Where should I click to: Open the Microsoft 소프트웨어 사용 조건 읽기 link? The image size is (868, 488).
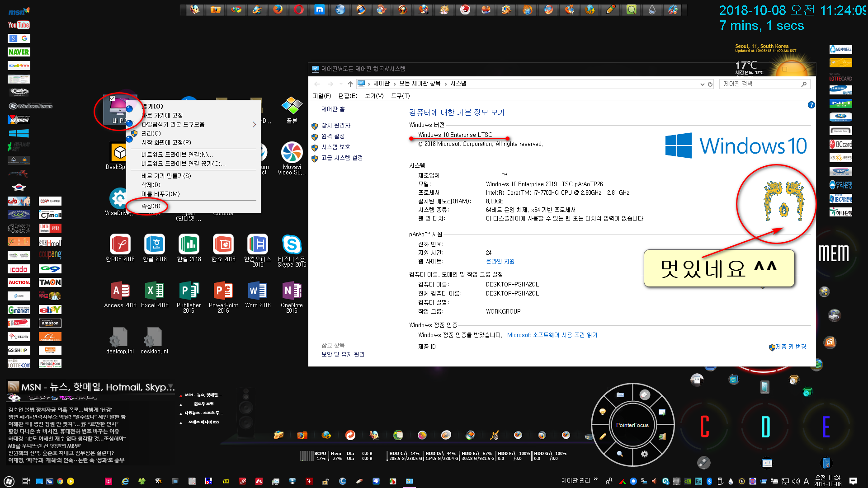coord(552,335)
